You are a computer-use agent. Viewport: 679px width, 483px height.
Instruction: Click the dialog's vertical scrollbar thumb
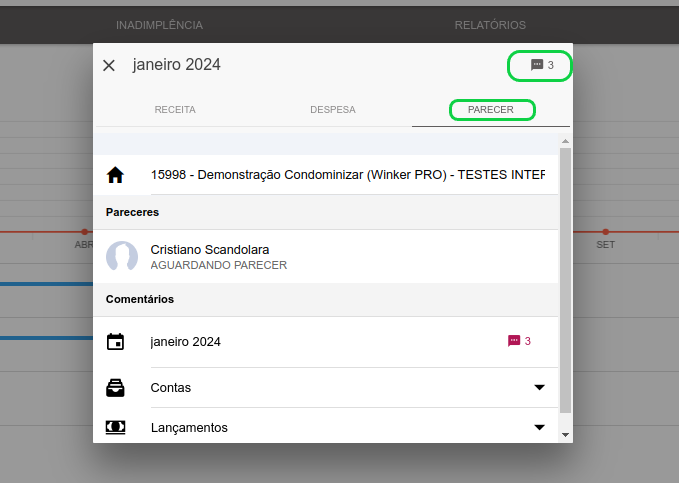(565, 280)
